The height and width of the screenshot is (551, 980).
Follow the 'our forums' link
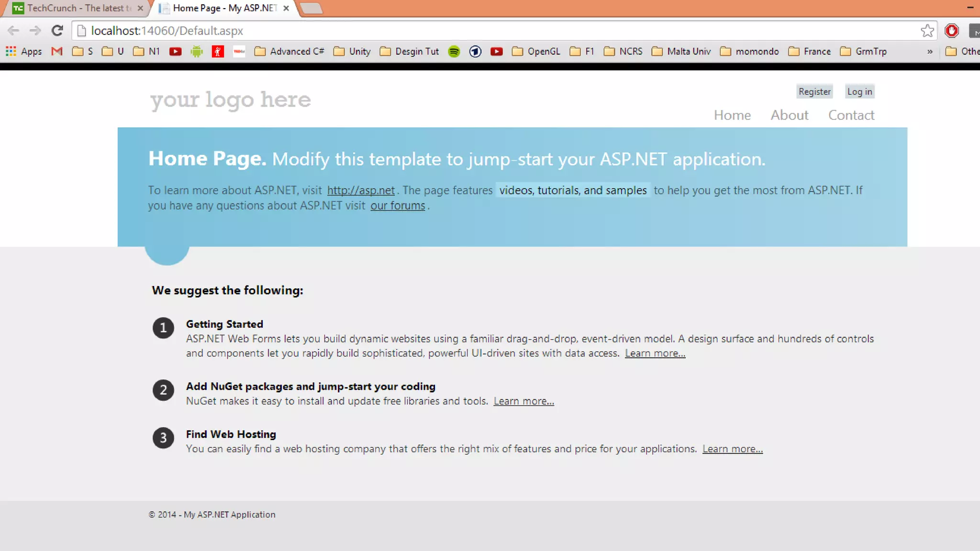pos(398,206)
